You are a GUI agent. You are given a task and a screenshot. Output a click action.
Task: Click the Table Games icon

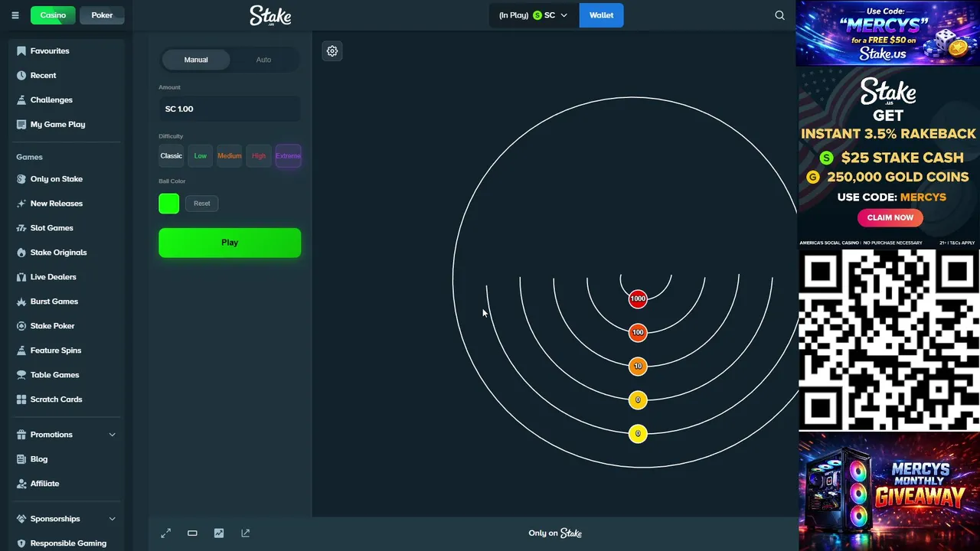[x=21, y=375]
